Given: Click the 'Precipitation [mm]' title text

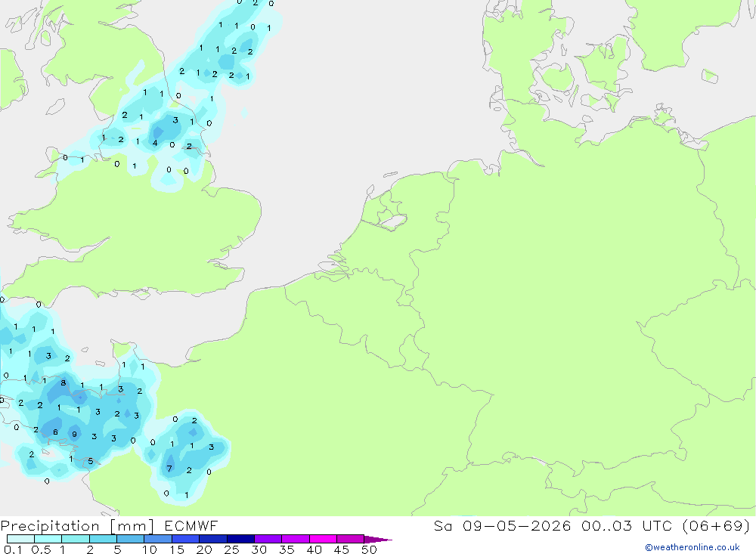Looking at the screenshot, I should (78, 526).
